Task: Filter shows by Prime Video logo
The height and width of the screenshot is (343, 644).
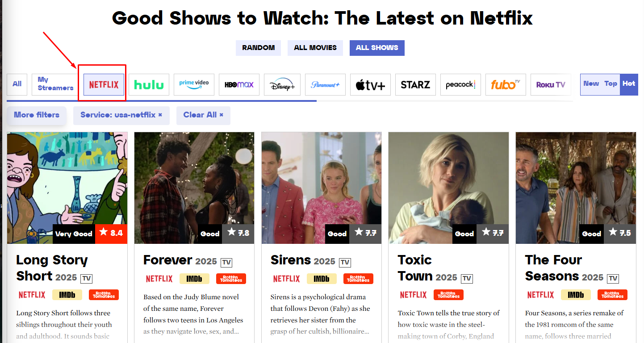Action: coord(194,85)
